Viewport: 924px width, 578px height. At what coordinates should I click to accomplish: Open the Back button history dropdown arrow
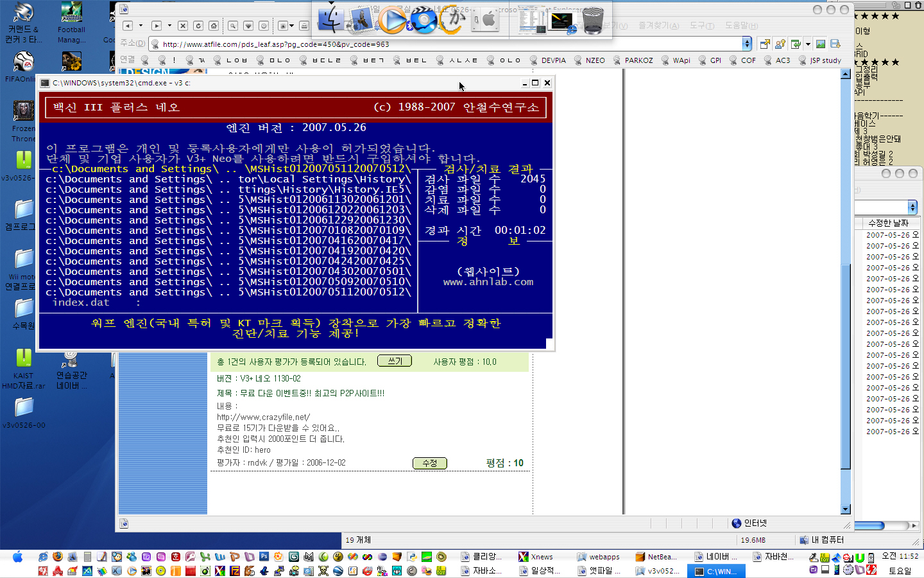click(141, 26)
